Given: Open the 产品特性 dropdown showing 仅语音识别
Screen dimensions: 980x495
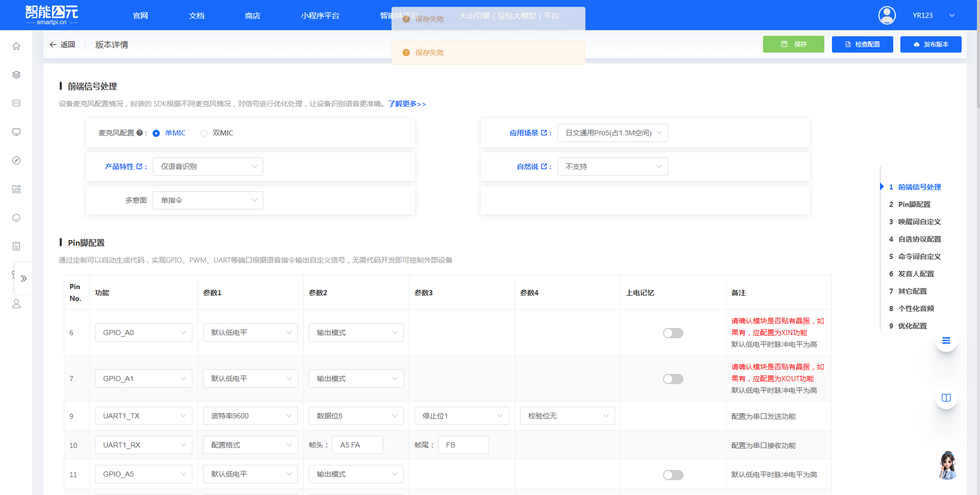Looking at the screenshot, I should 208,166.
